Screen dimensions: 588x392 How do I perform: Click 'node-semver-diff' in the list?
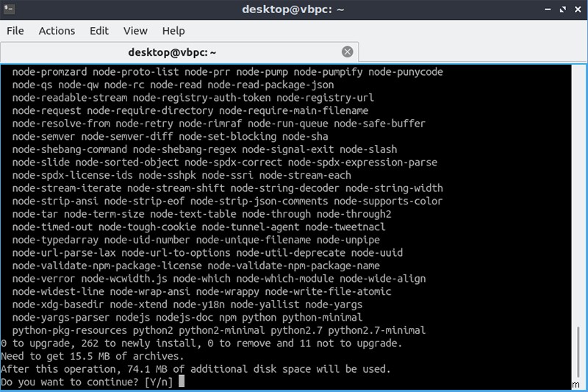[127, 137]
